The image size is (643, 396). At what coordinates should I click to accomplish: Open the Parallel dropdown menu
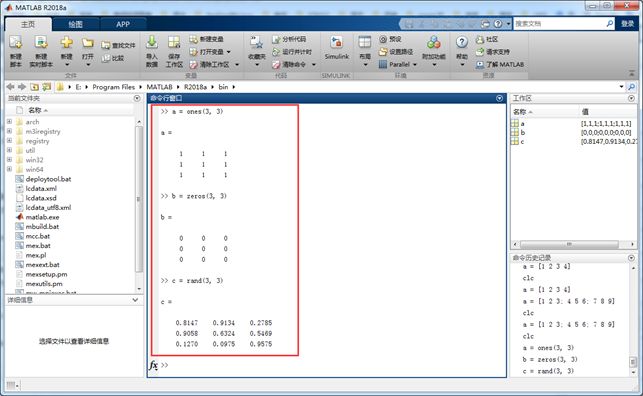[415, 65]
